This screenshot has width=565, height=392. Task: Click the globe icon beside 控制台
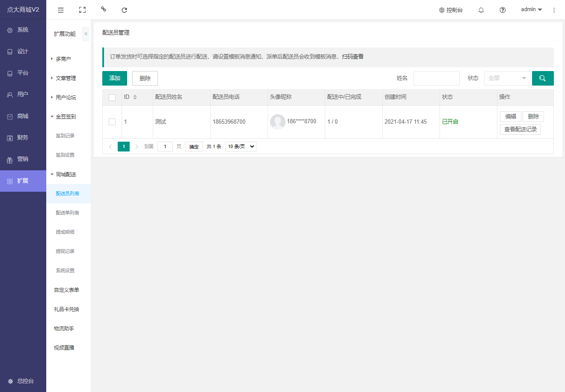point(442,10)
